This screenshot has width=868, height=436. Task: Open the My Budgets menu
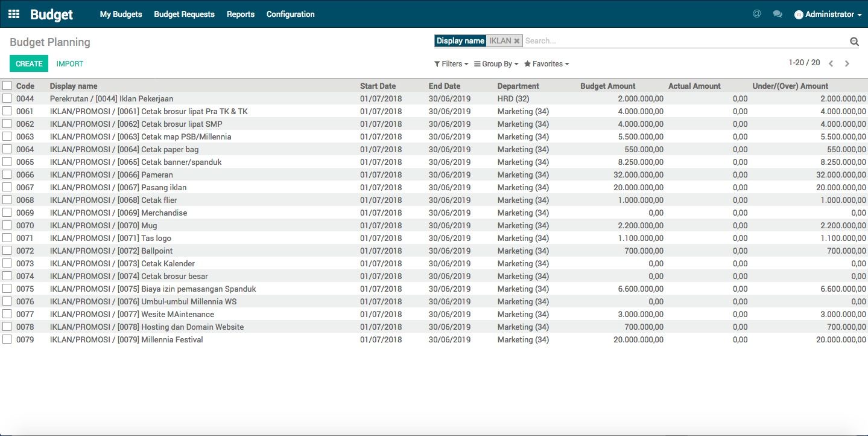[x=121, y=14]
